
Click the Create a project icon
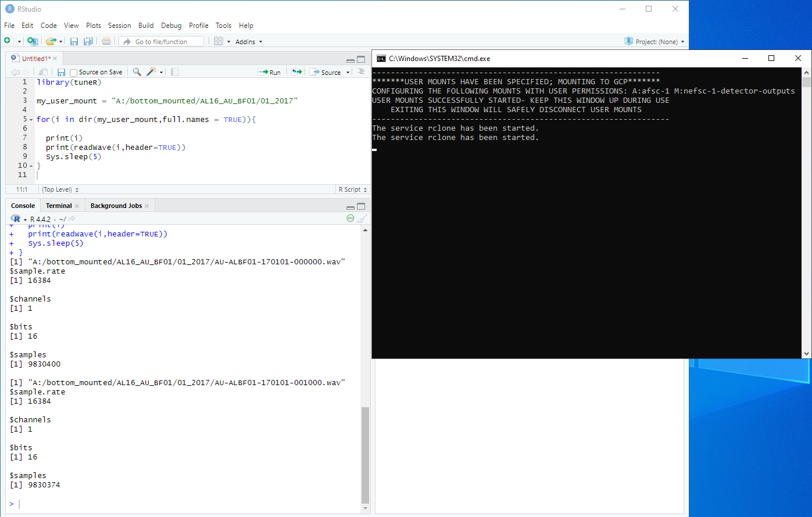point(33,41)
